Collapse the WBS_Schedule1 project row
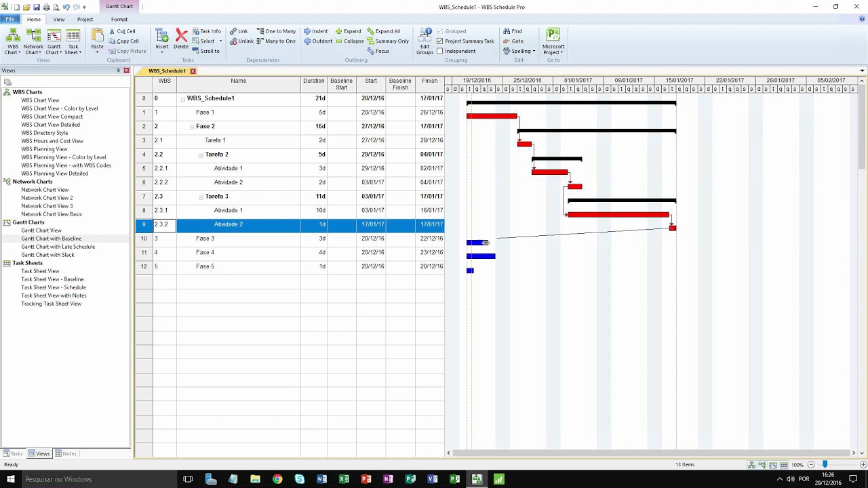Viewport: 868px width, 488px height. coord(182,99)
